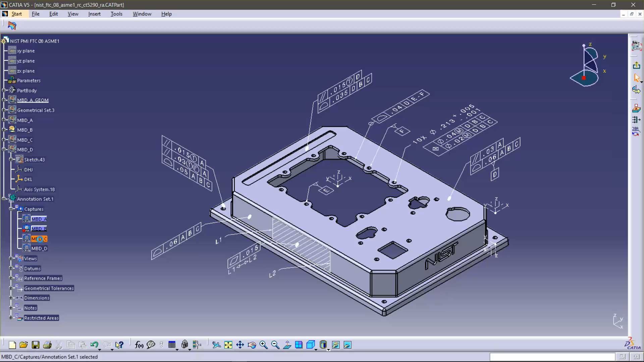Click Fit All In icon
The height and width of the screenshot is (362, 644).
click(x=228, y=345)
